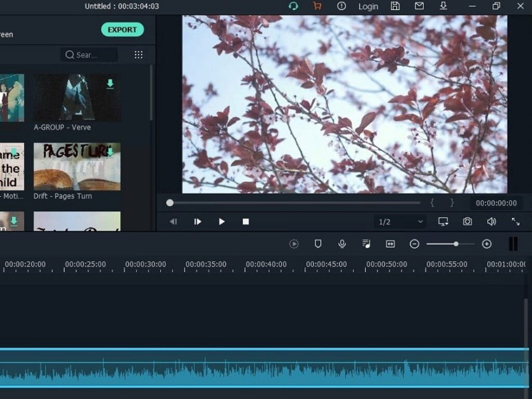
Task: Click the Login link
Action: pos(368,6)
